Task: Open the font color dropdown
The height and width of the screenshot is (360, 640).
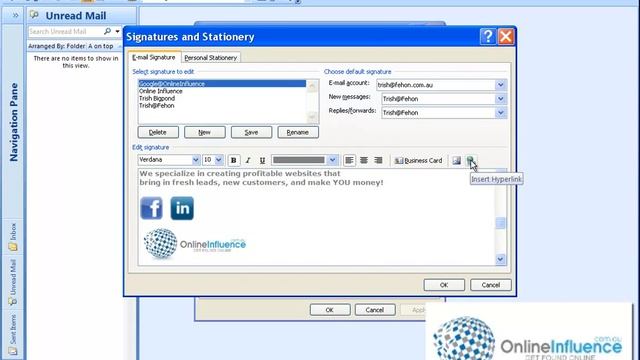Action: pos(333,160)
